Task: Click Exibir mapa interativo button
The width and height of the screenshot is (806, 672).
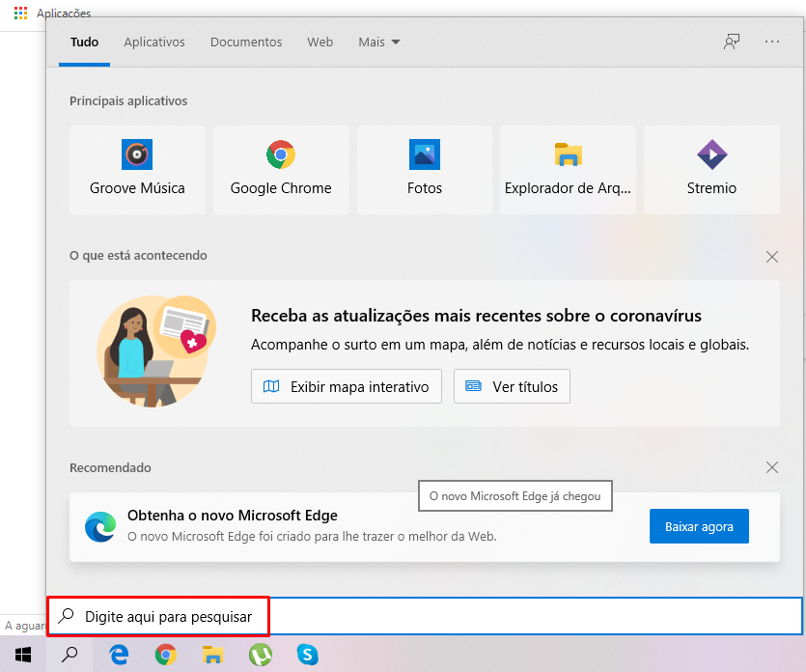Action: (x=346, y=386)
